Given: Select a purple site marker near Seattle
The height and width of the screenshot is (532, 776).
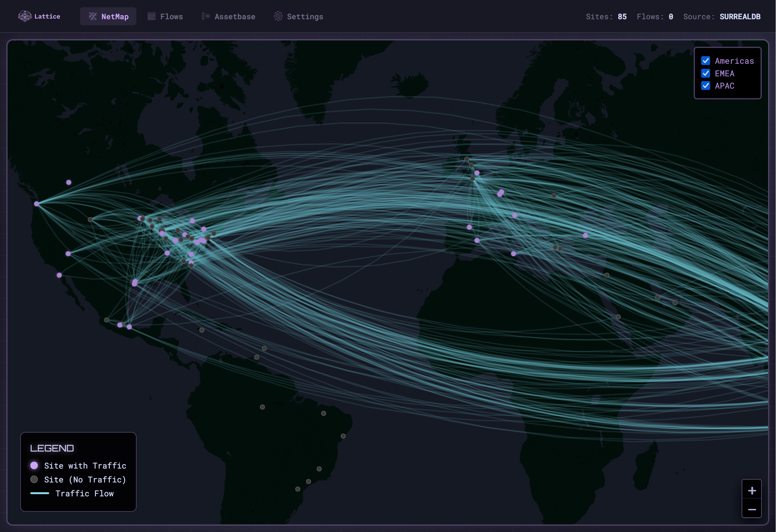Looking at the screenshot, I should click(x=37, y=204).
